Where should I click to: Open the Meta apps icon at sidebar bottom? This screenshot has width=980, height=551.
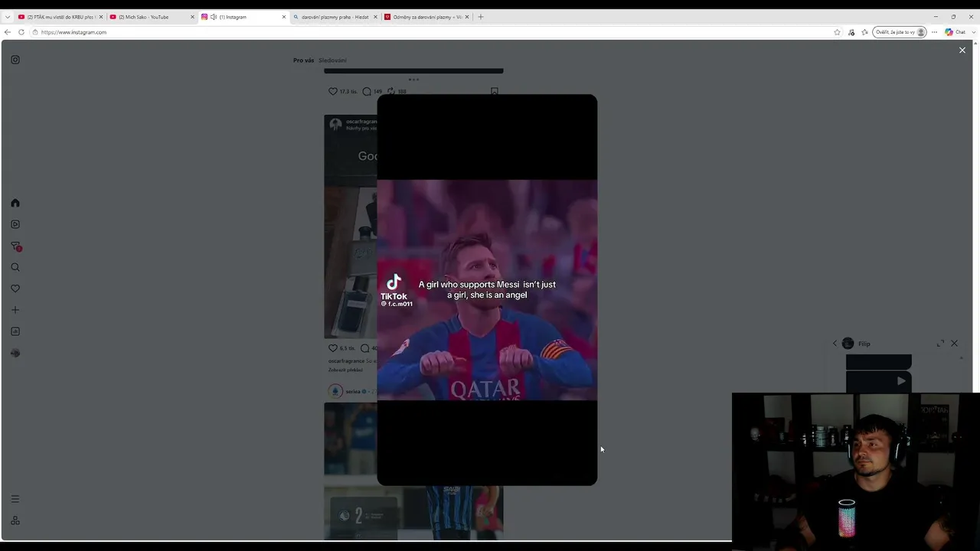point(15,520)
